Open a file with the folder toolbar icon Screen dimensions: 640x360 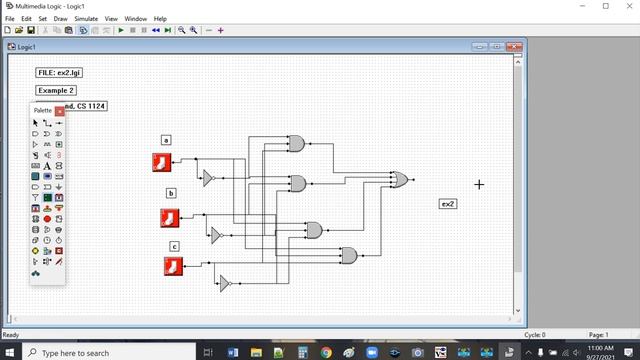pyautogui.click(x=19, y=30)
